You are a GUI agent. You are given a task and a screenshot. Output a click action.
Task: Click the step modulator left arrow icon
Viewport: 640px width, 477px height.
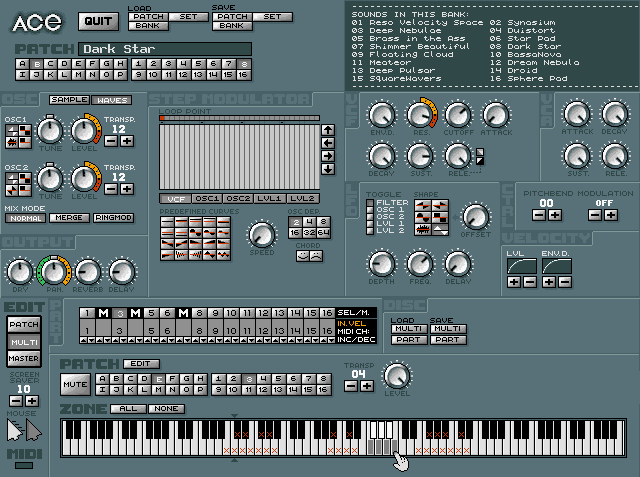tap(327, 143)
